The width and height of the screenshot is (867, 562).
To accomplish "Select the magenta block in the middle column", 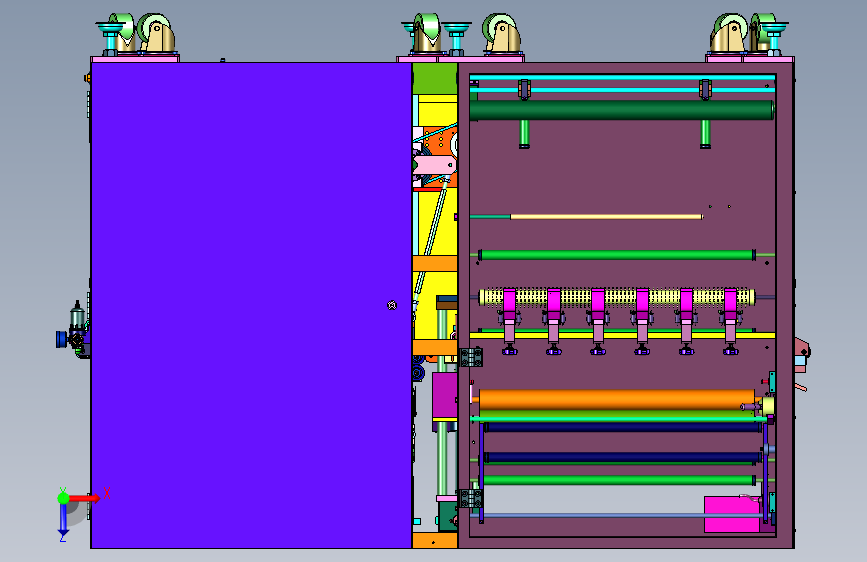I will click(445, 395).
